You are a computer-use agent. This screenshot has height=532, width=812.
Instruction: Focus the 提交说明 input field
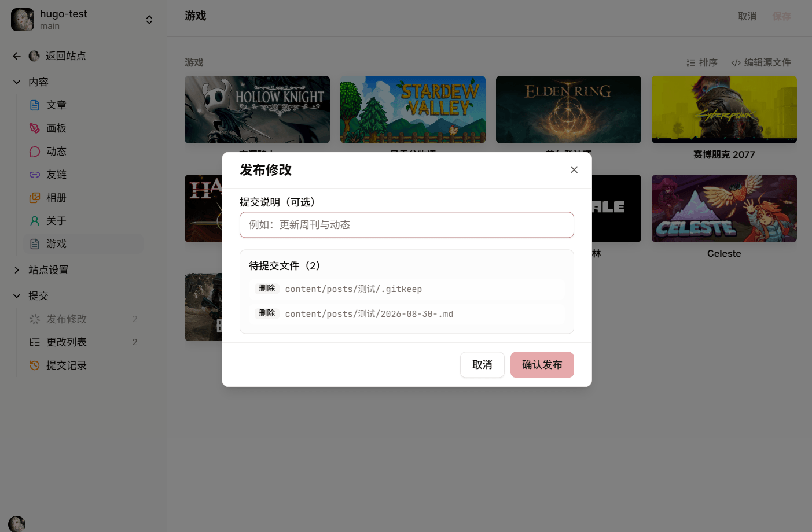407,225
